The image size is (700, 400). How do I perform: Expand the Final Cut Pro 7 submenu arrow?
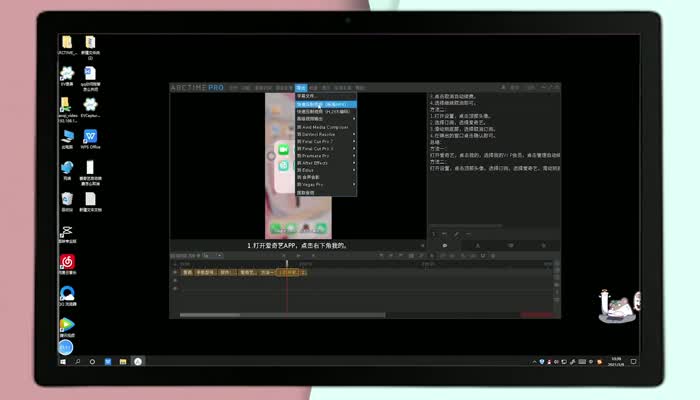(354, 142)
